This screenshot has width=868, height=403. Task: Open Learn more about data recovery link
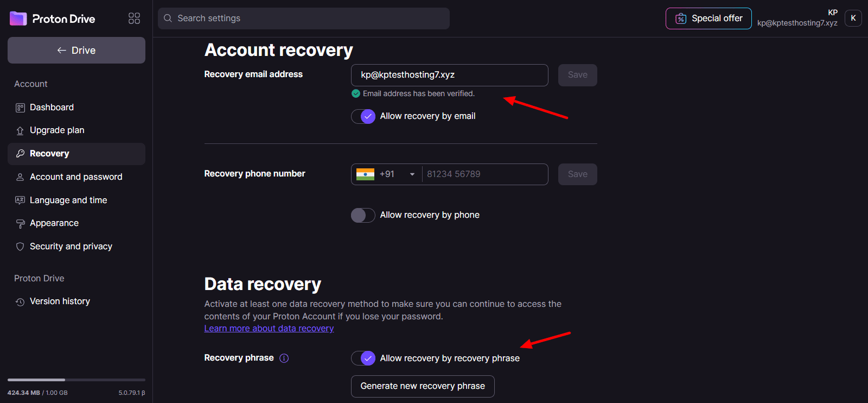269,329
